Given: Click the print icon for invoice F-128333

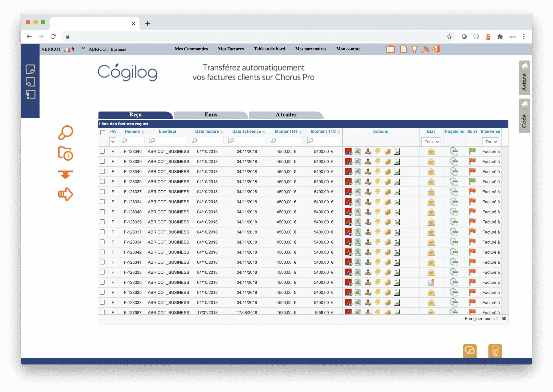Looking at the screenshot, I should click(x=397, y=303).
